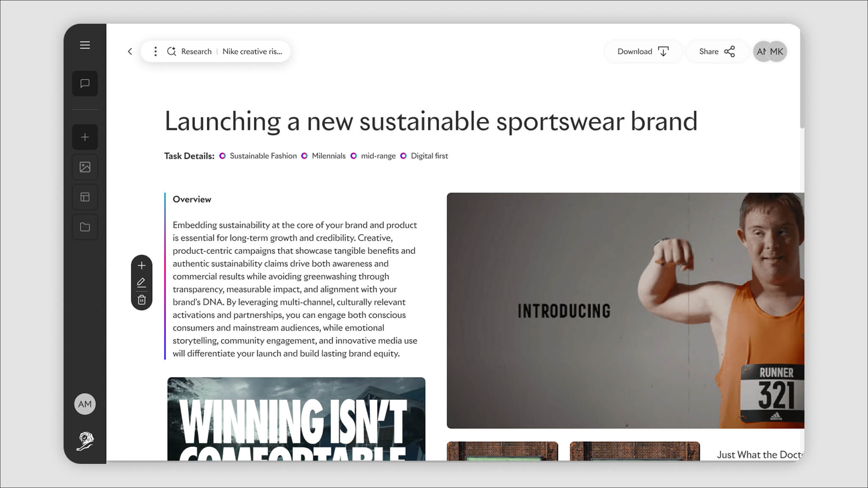Click the AM user avatar in sidebar
This screenshot has width=868, height=488.
(85, 404)
